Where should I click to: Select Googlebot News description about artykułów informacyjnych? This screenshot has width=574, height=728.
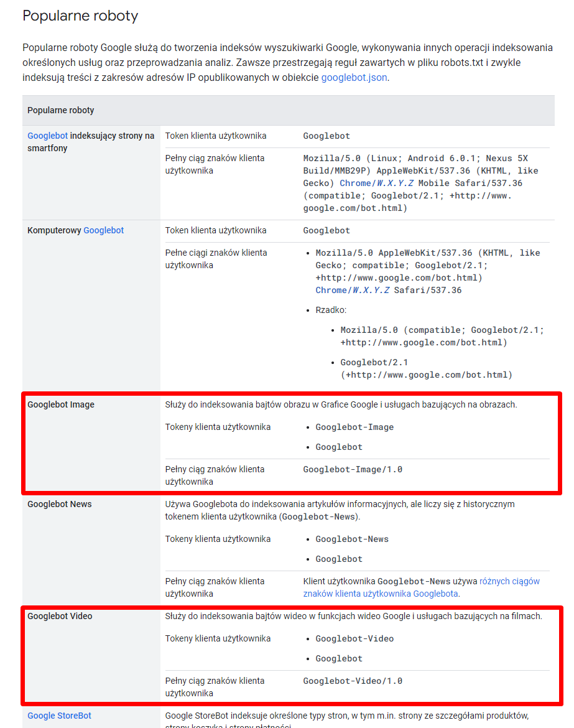(340, 510)
